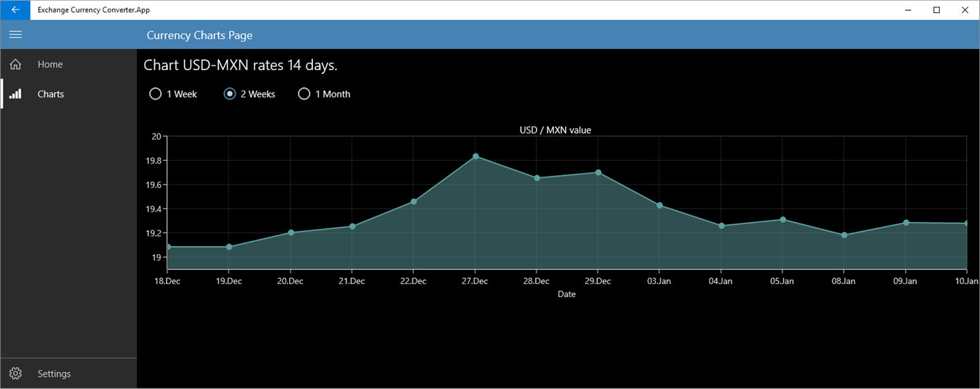
Task: Click the 05.Jan data point
Action: [x=783, y=219]
